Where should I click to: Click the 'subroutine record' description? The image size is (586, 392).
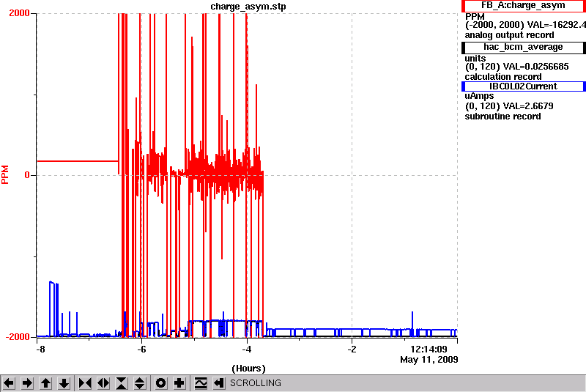[x=502, y=117]
